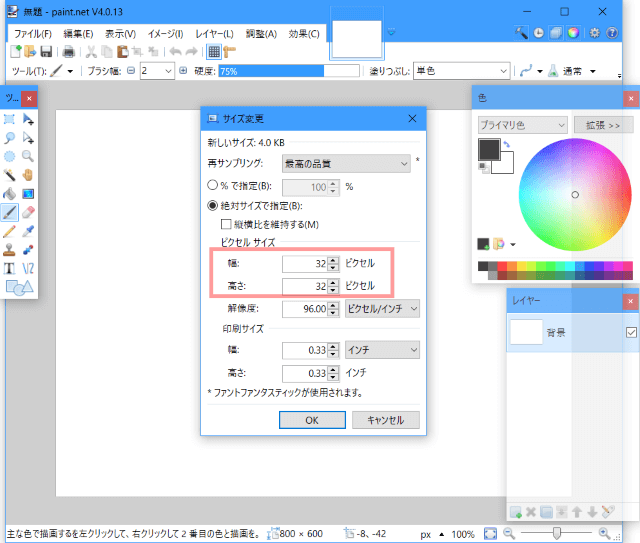Select the Paintbrush tool in the toolbox
The image size is (640, 543).
click(9, 211)
